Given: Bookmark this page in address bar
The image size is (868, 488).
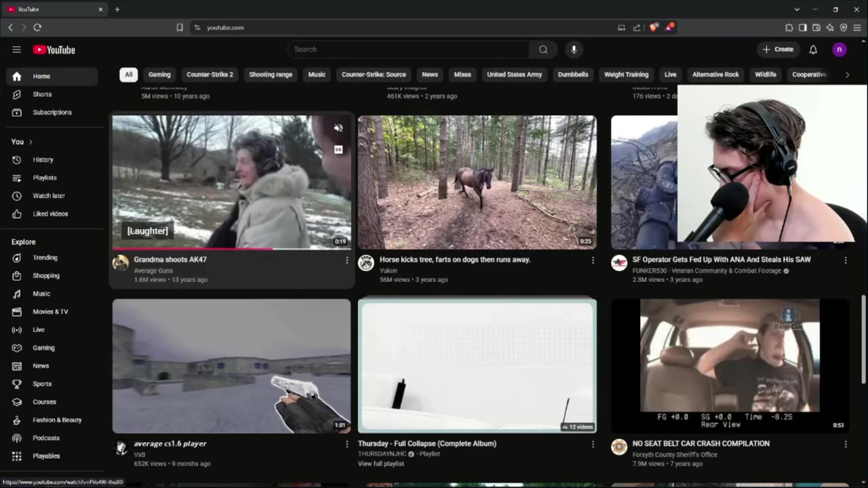Looking at the screenshot, I should pyautogui.click(x=180, y=28).
